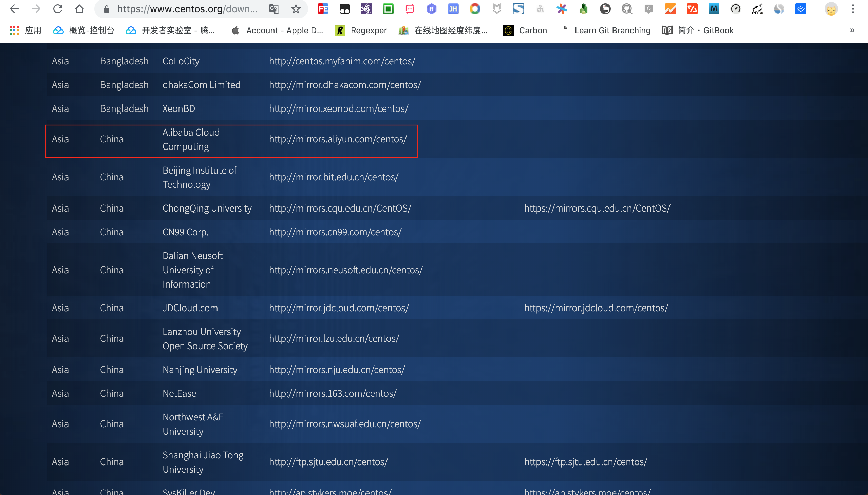This screenshot has width=868, height=495.
Task: Bookmark this page with the star icon
Action: point(296,9)
